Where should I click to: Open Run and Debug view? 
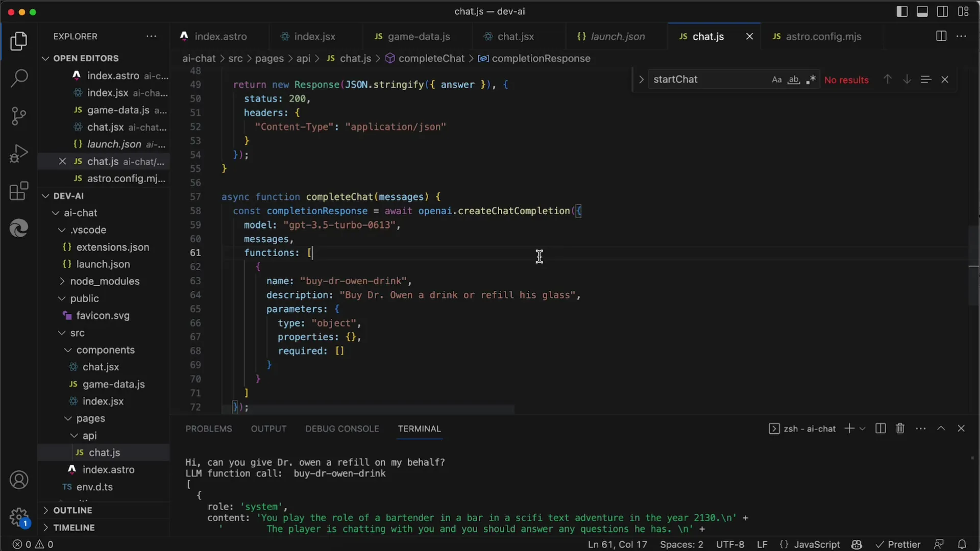pos(19,154)
